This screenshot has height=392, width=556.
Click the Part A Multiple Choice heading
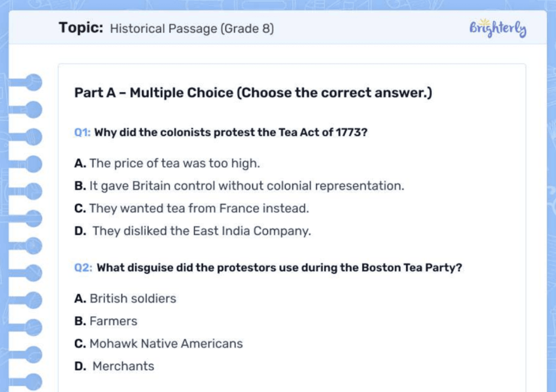click(253, 93)
